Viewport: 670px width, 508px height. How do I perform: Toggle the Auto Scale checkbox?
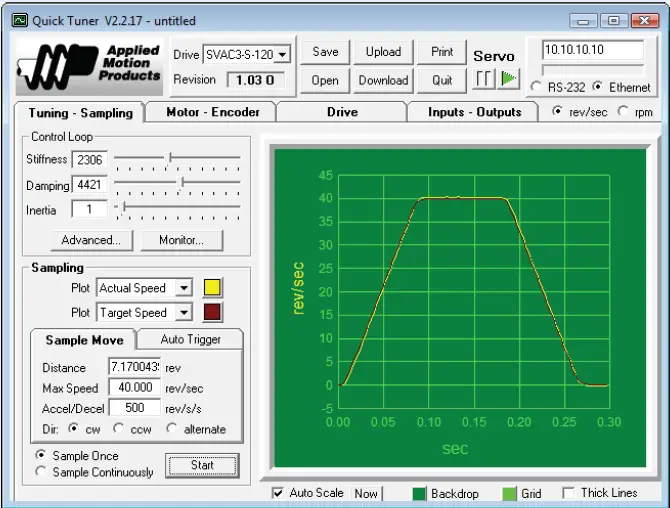(278, 493)
